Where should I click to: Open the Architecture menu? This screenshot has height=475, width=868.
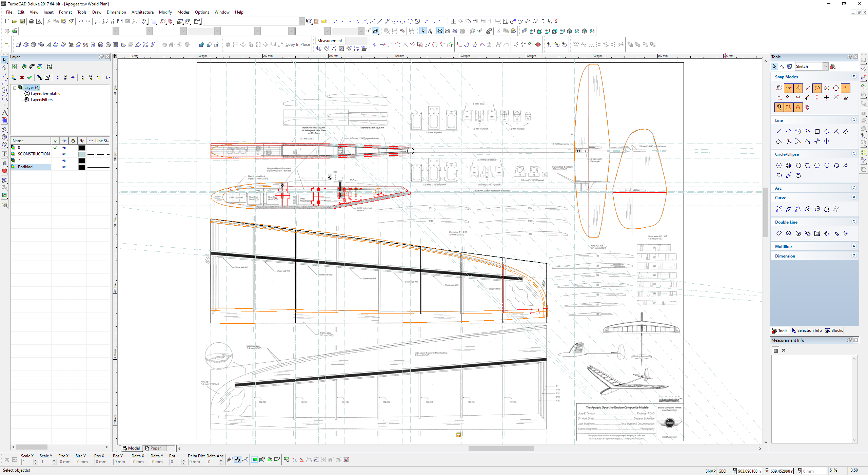[x=142, y=12]
